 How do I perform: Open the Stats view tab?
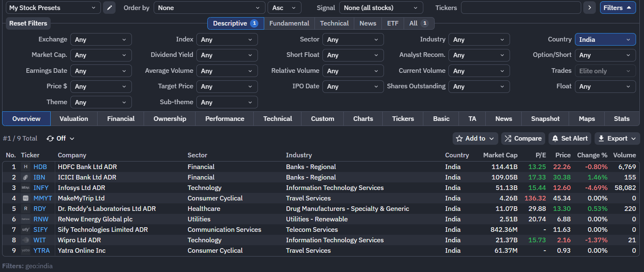tap(621, 119)
